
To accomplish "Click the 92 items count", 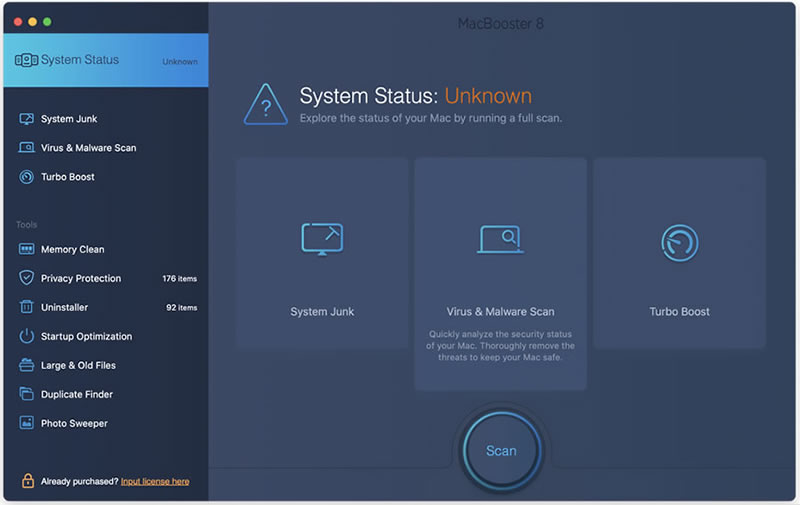I will (x=182, y=308).
